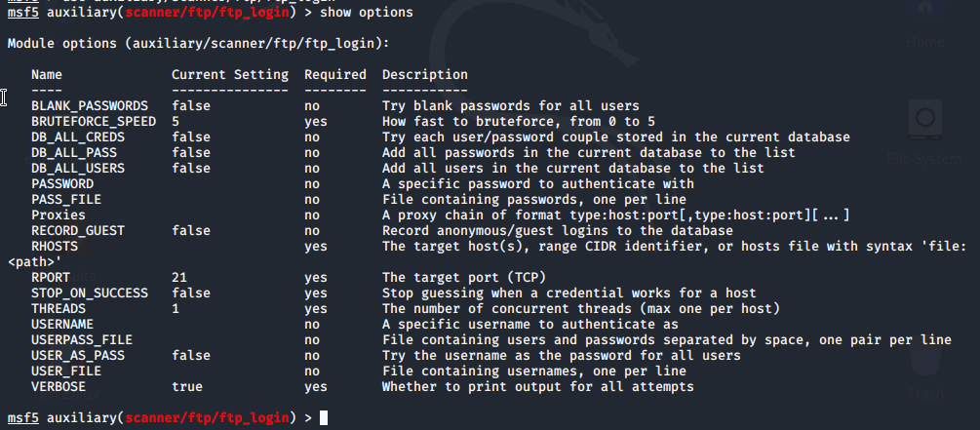Click the STOP_ON_SUCCESS option name
The width and height of the screenshot is (980, 430).
[90, 293]
